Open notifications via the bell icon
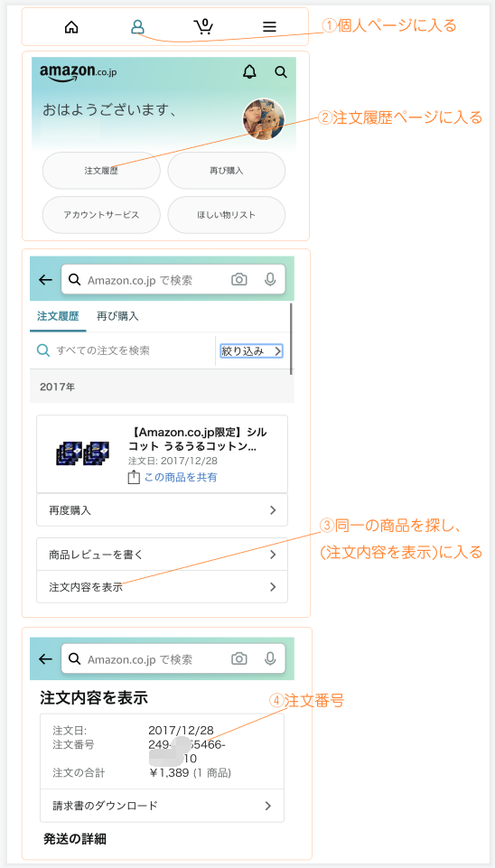 (249, 71)
